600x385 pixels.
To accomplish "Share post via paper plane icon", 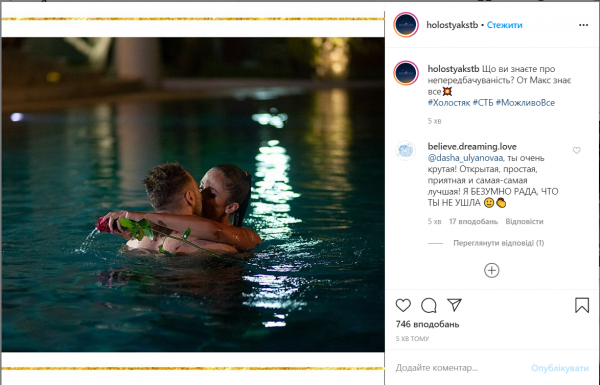I will 455,305.
